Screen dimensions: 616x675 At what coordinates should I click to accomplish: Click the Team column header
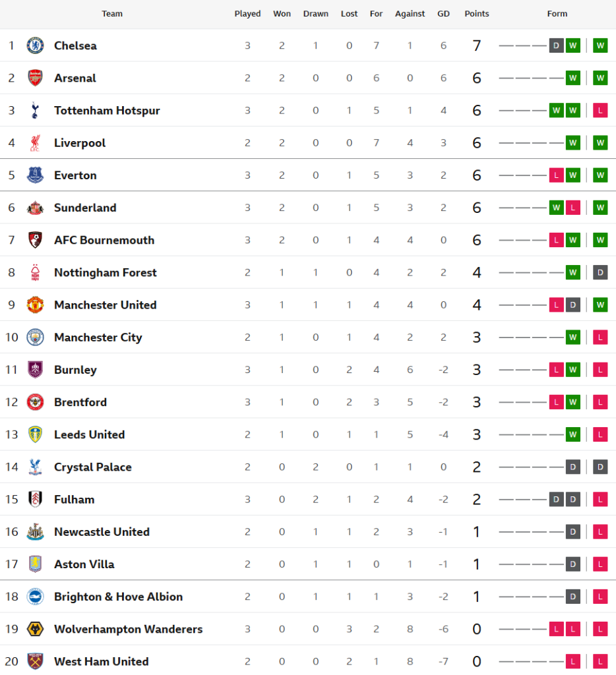[112, 14]
